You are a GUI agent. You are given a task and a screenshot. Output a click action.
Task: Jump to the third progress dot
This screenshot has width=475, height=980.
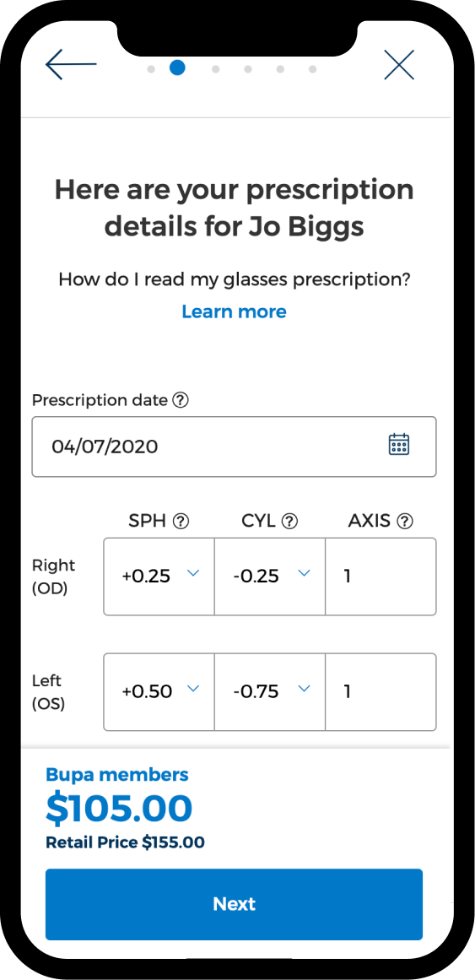(x=216, y=68)
